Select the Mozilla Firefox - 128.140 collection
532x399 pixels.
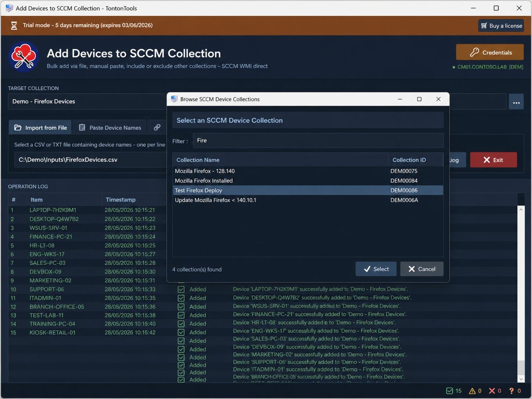pos(308,171)
